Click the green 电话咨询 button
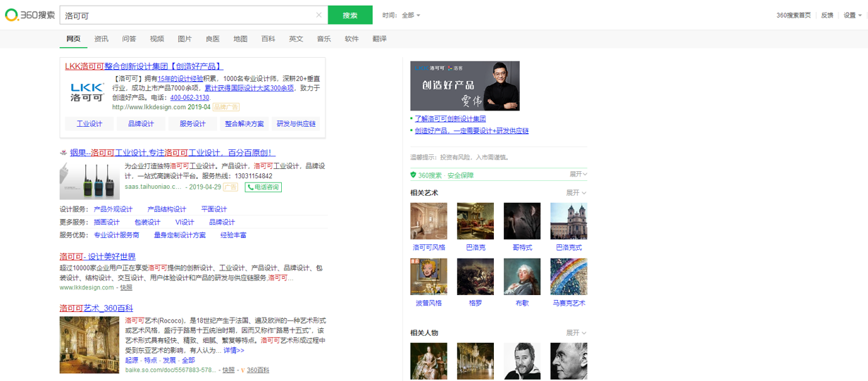This screenshot has height=381, width=868. coord(263,187)
